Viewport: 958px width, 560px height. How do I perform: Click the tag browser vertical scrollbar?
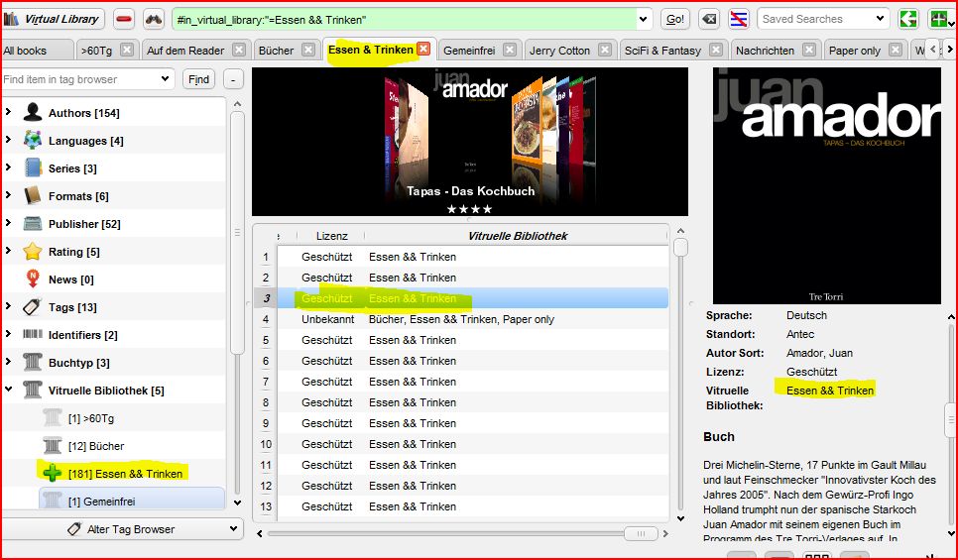237,232
